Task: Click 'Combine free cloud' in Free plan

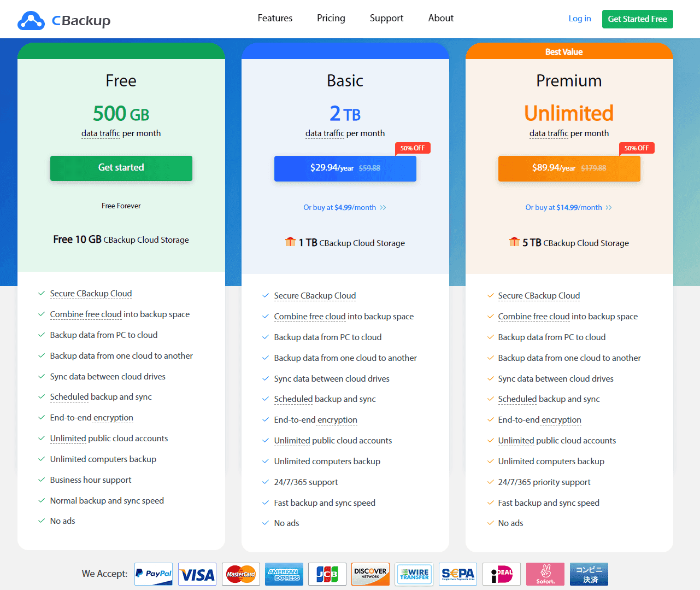Action: [86, 314]
